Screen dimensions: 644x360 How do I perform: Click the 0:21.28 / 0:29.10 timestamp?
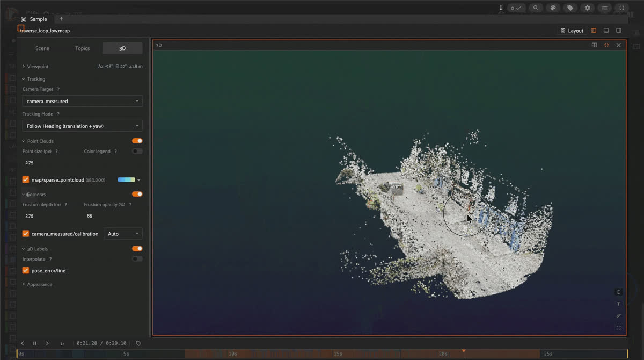click(101, 343)
